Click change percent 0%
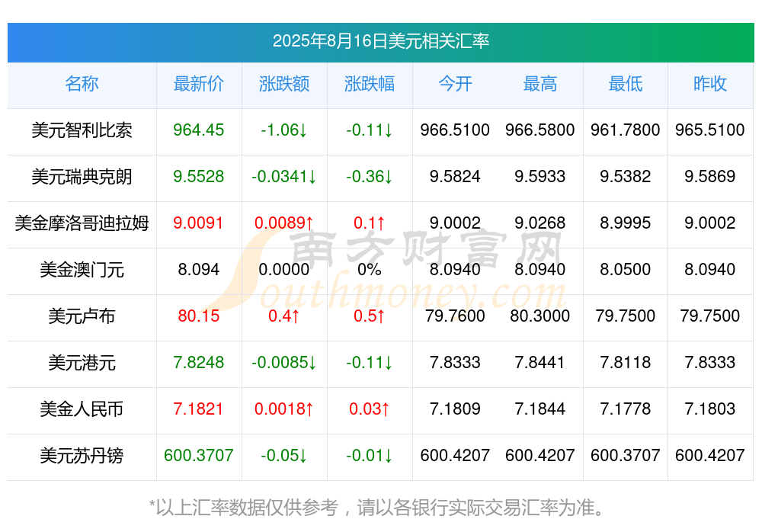This screenshot has width=762, height=532. [370, 269]
